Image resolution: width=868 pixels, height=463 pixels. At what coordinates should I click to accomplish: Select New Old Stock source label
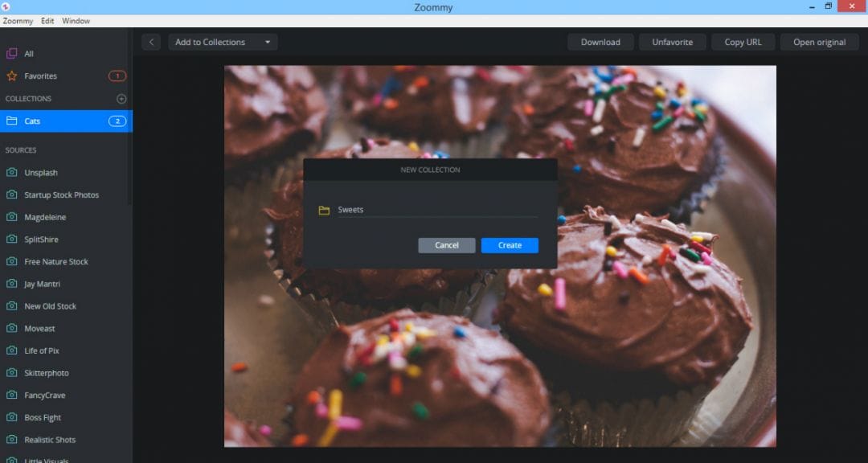coord(50,305)
